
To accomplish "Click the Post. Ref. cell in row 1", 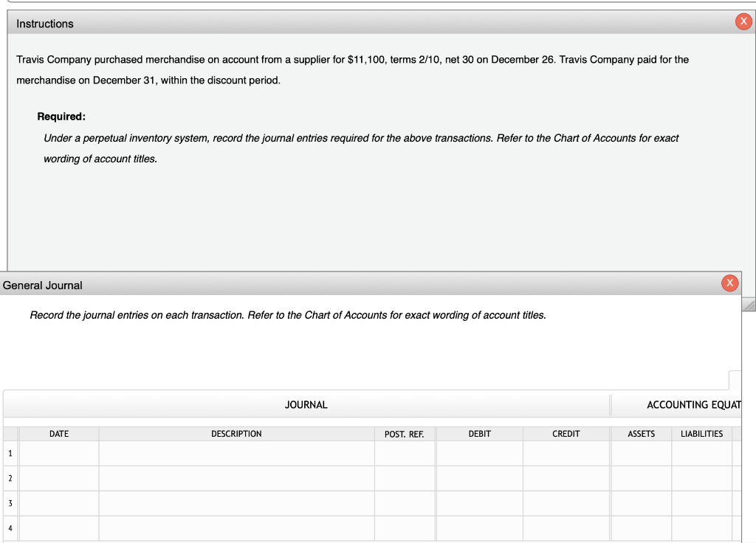I will coord(404,453).
